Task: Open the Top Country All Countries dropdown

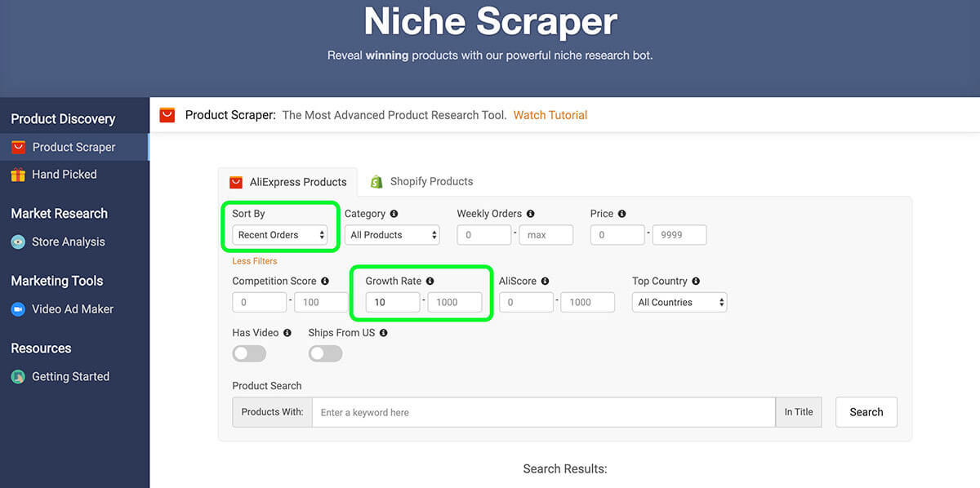Action: pyautogui.click(x=679, y=302)
